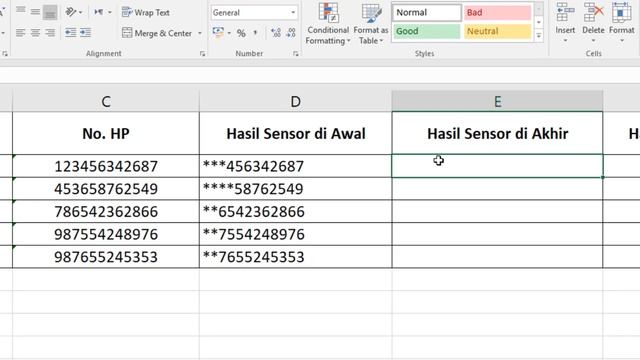Apply the Good cell style

coord(427,31)
